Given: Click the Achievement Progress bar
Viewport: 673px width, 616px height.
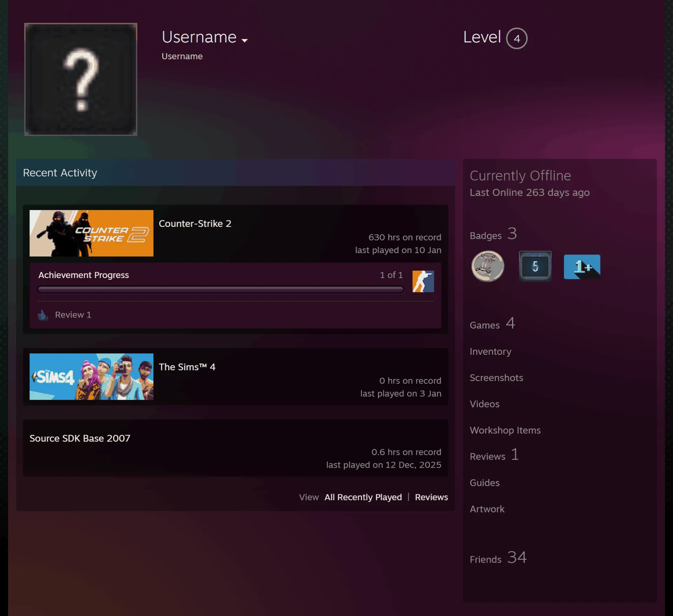Looking at the screenshot, I should coord(221,290).
